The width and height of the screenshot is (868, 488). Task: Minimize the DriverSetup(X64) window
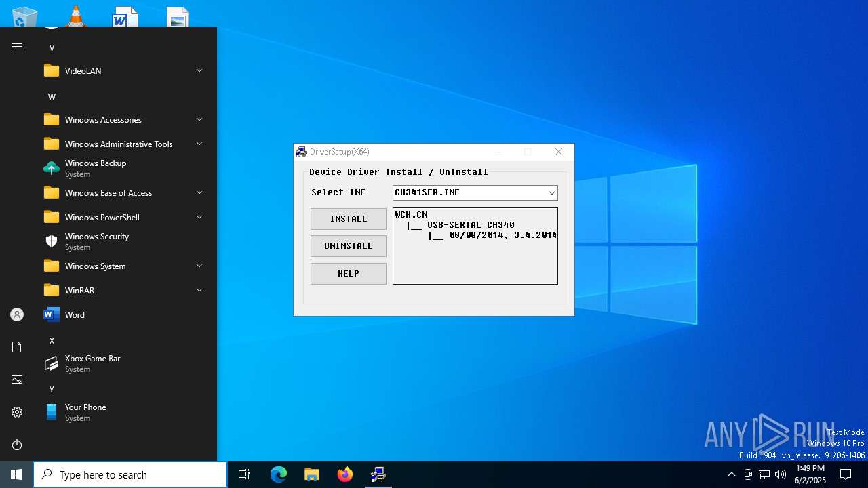point(497,152)
